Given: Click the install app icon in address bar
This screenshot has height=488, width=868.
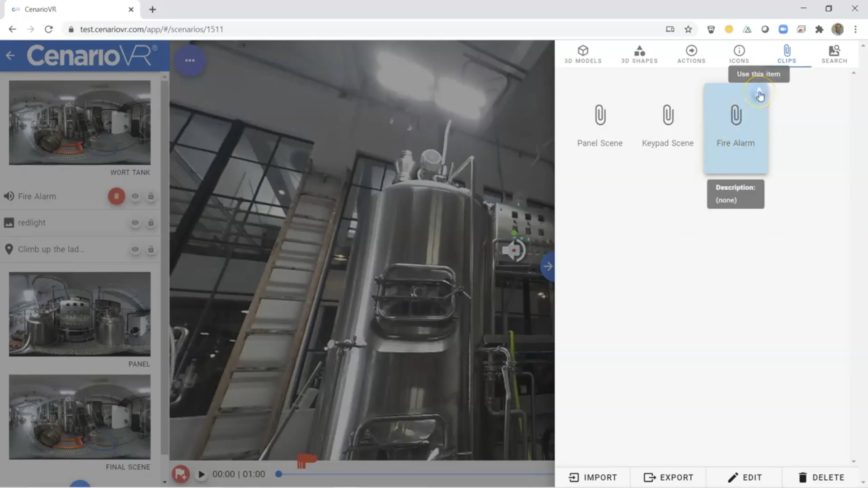Looking at the screenshot, I should pyautogui.click(x=670, y=29).
